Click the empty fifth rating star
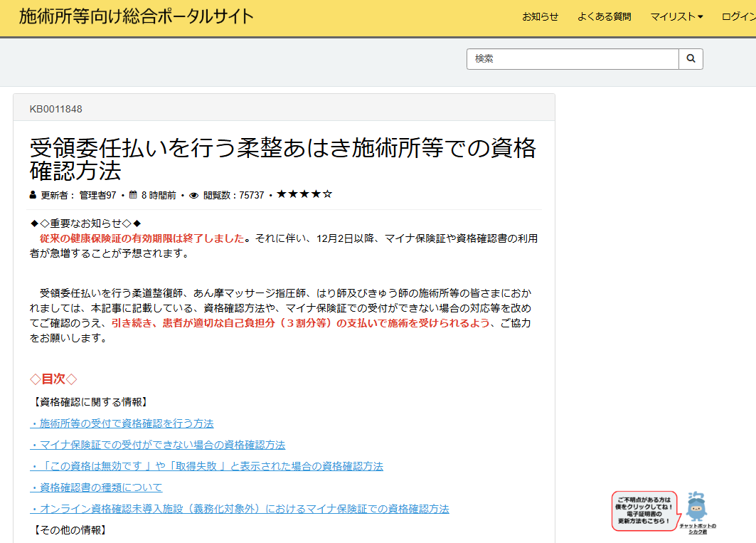 [x=327, y=194]
